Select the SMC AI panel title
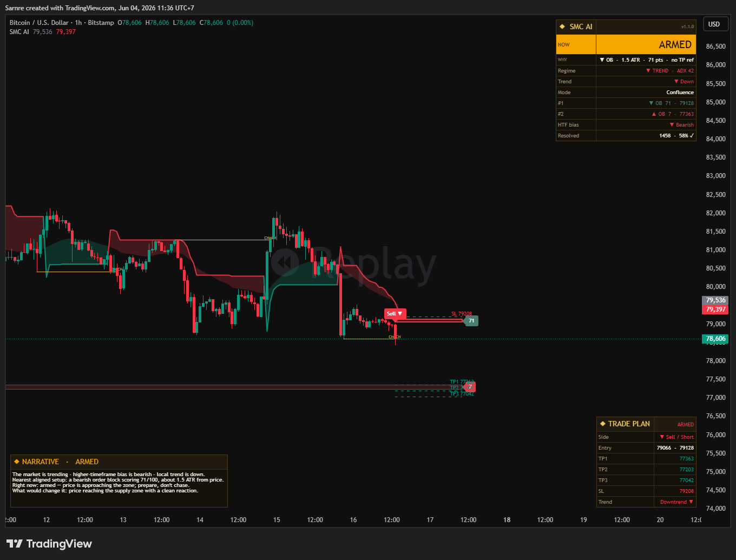The height and width of the screenshot is (560, 736). [581, 27]
